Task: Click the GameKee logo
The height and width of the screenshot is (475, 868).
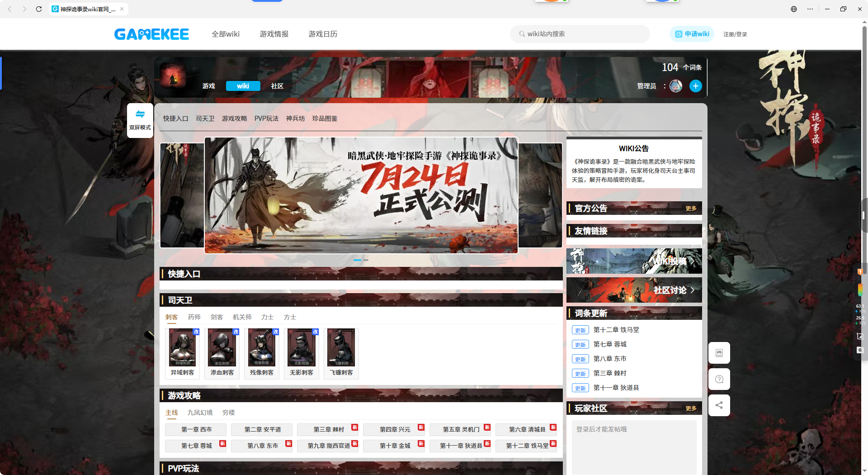Action: click(x=151, y=34)
